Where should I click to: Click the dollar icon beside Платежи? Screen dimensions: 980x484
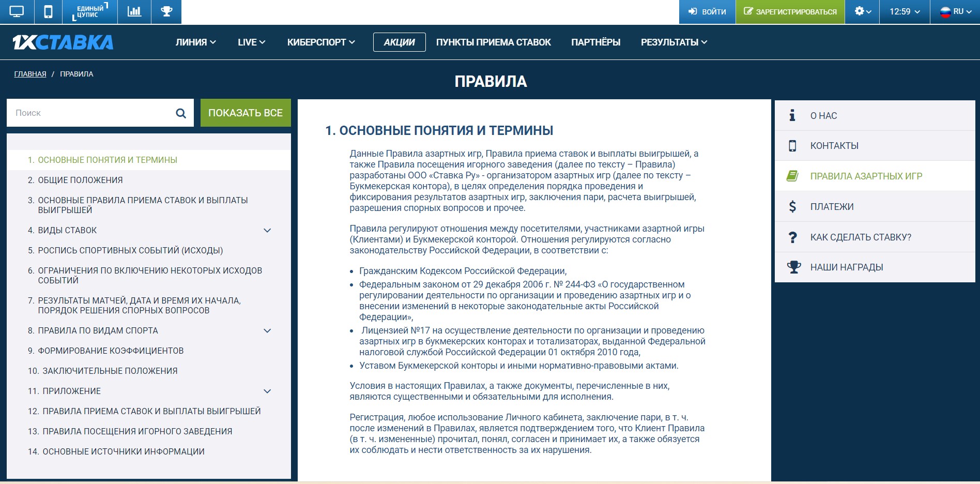coord(792,207)
